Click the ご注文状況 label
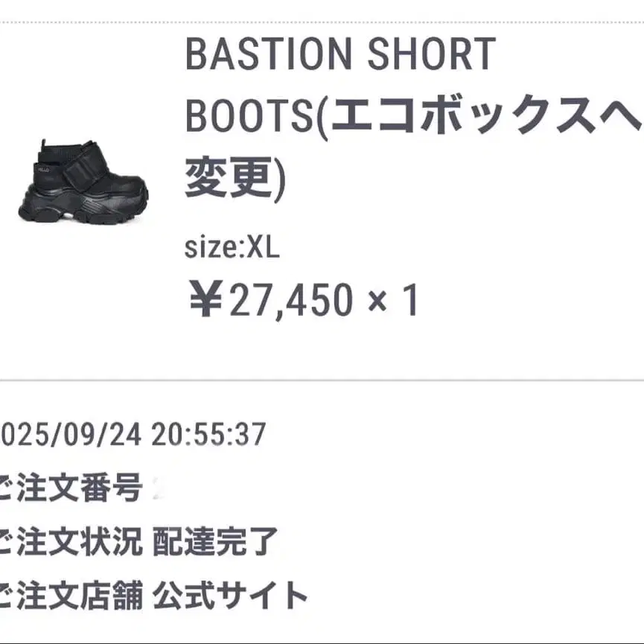 pyautogui.click(x=70, y=541)
